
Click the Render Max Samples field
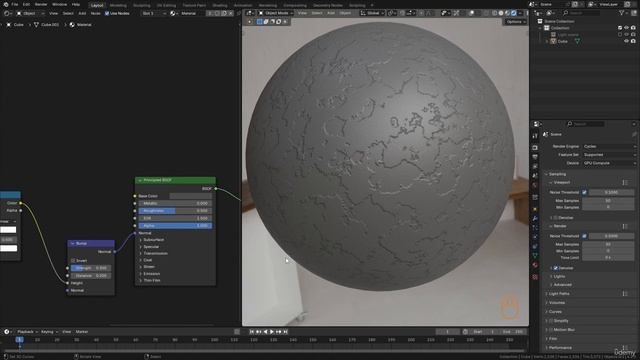point(608,244)
